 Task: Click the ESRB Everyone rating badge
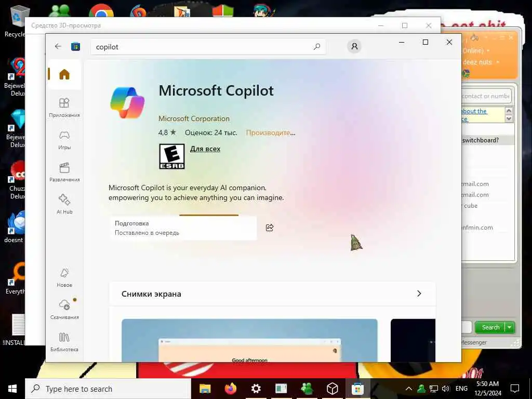172,156
